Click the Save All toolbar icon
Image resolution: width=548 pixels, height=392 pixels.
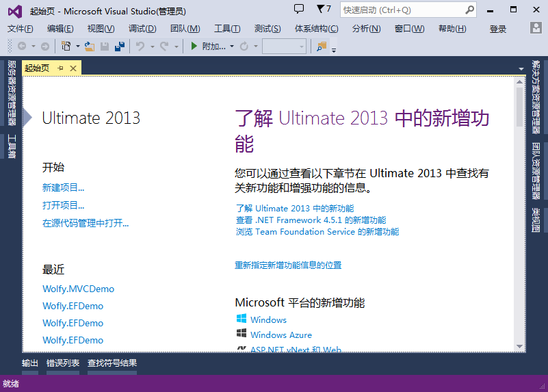tap(120, 46)
